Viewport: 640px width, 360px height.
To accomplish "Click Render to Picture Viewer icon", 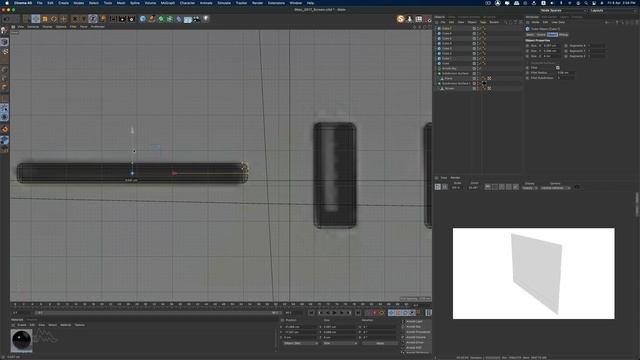I will click(x=122, y=19).
